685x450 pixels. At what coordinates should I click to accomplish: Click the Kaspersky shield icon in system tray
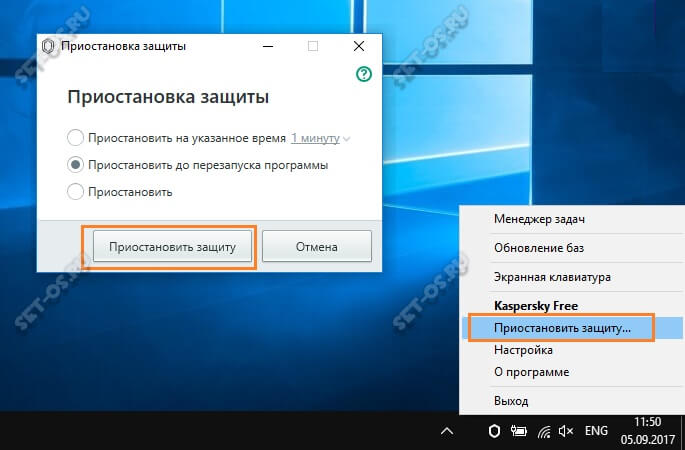pos(492,431)
